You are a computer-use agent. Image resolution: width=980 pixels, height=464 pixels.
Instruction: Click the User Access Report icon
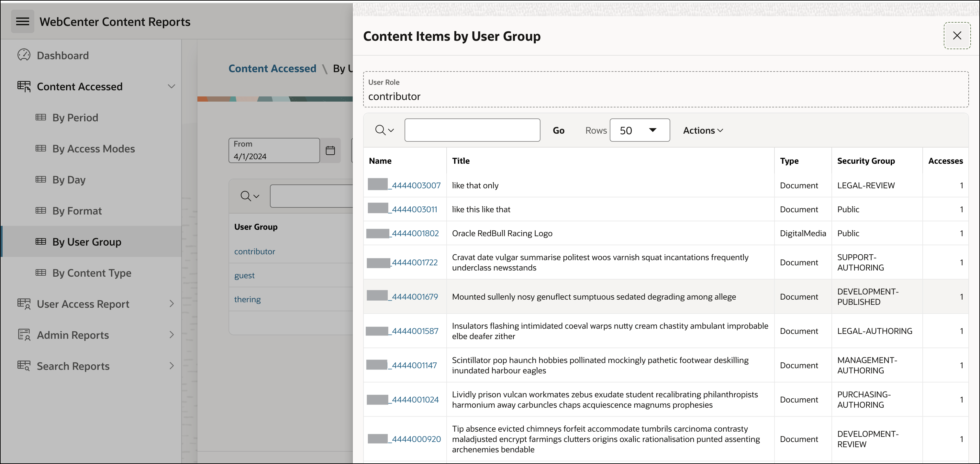24,304
